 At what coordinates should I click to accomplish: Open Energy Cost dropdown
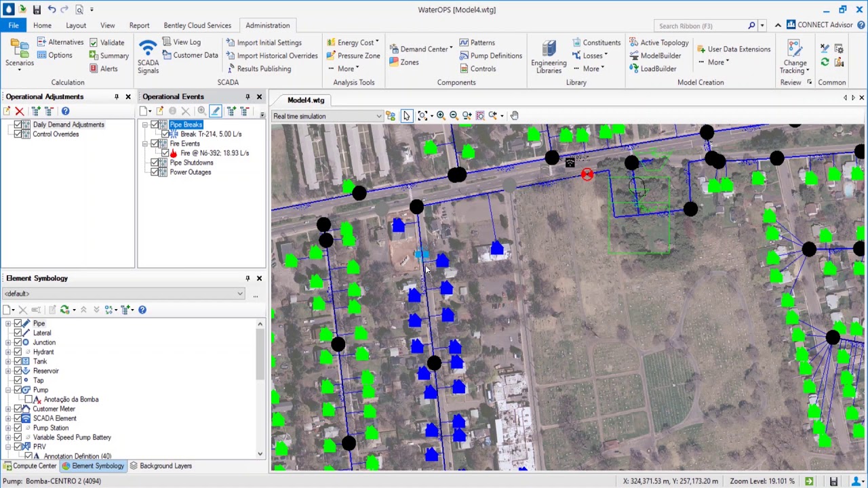point(353,42)
